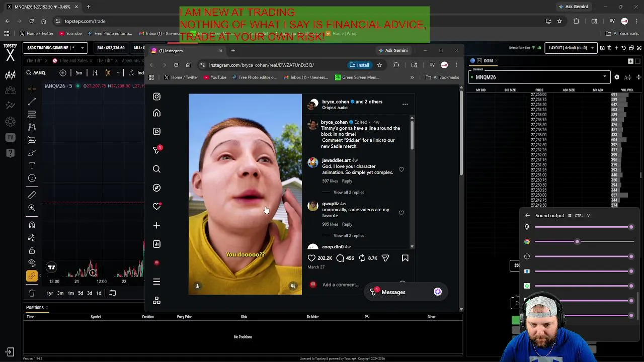
Task: Open the chart style chevron dropdown
Action: [119, 73]
